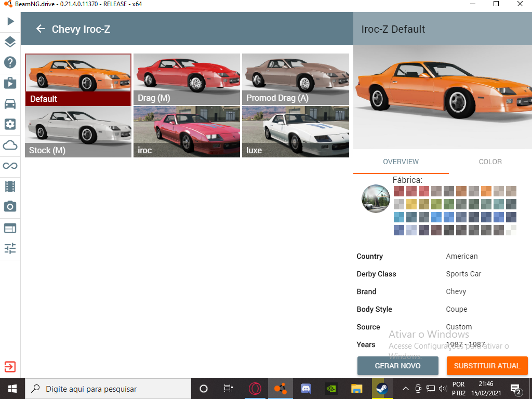The image size is (532, 399).
Task: Select the Promod Drag (A) configuration
Action: click(x=296, y=79)
